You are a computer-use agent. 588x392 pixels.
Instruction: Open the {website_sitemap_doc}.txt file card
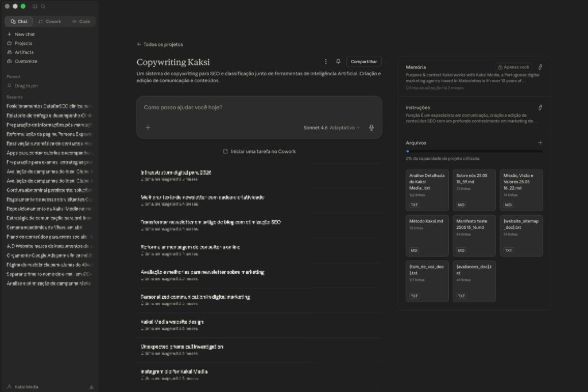521,236
